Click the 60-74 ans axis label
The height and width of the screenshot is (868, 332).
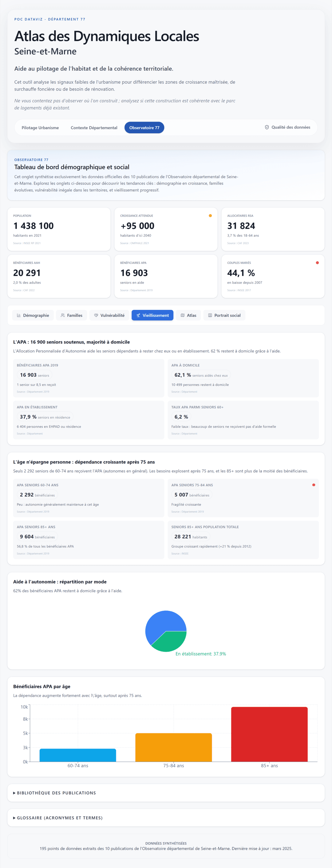pos(78,766)
